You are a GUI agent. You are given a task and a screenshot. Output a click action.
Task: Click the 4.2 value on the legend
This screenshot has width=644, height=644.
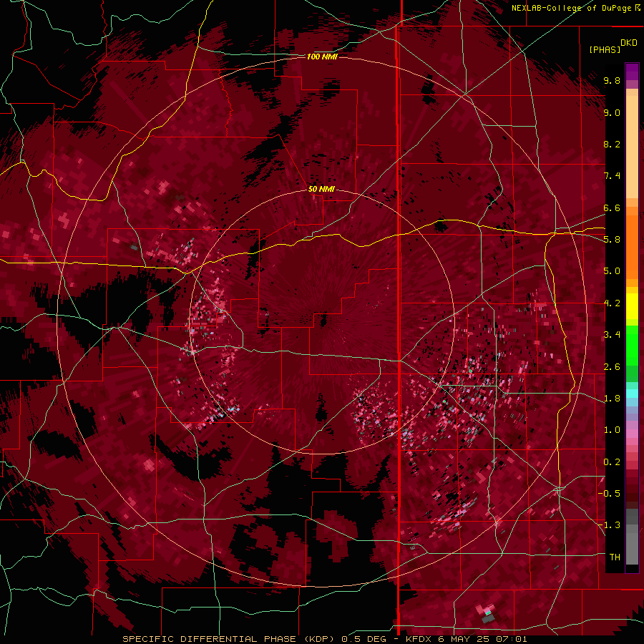pyautogui.click(x=612, y=303)
